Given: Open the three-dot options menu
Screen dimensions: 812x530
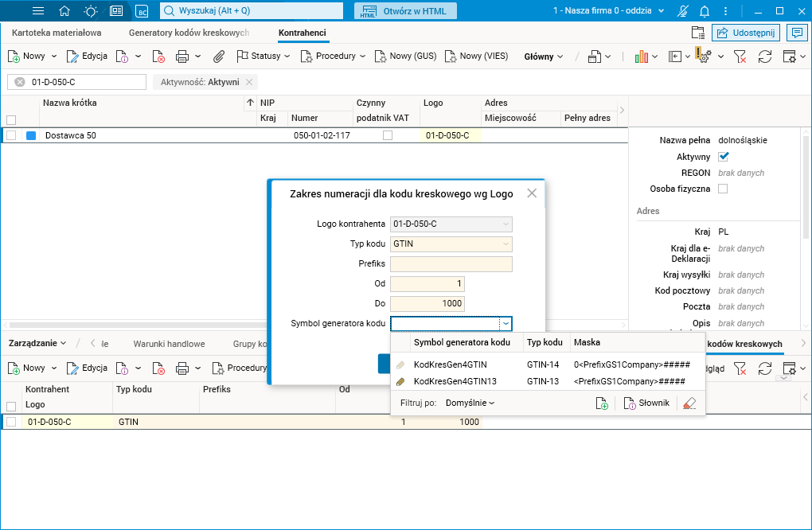Looking at the screenshot, I should [725, 11].
